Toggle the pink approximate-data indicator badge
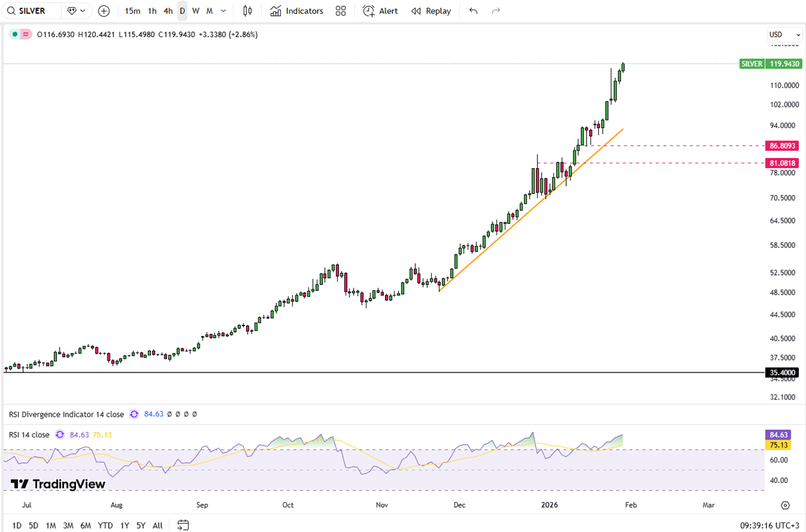The height and width of the screenshot is (532, 806). [x=26, y=35]
